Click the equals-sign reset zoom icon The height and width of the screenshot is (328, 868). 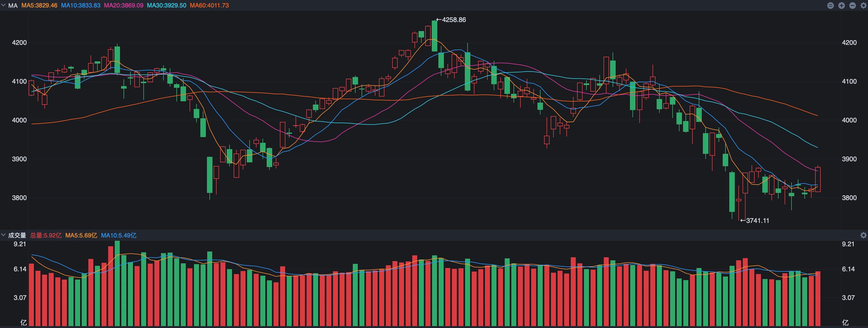(x=830, y=6)
